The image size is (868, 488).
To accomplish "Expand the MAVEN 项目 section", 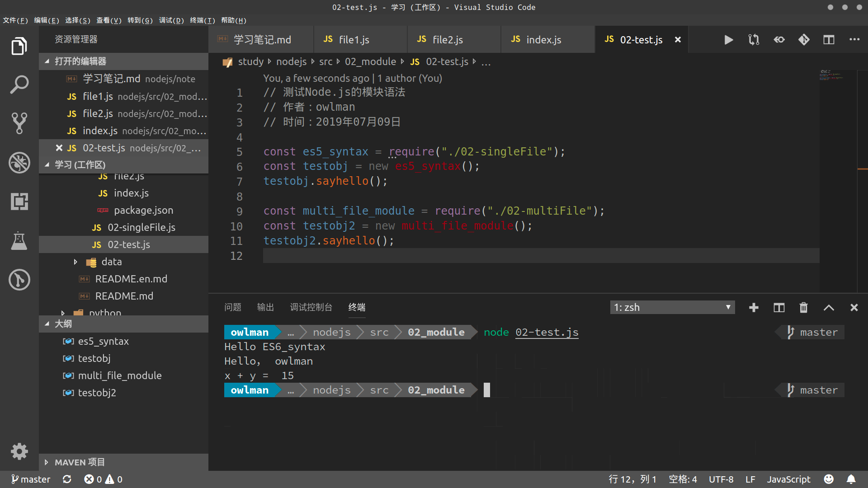I will point(123,462).
